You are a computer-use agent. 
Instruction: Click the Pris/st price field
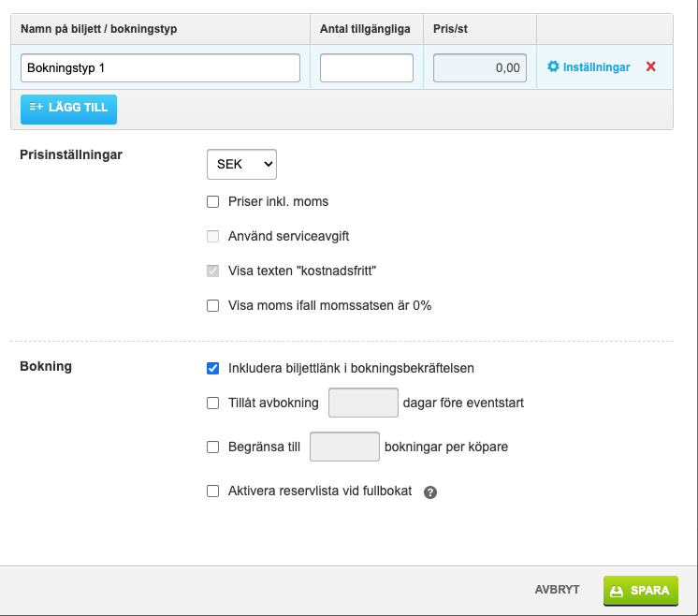[480, 68]
